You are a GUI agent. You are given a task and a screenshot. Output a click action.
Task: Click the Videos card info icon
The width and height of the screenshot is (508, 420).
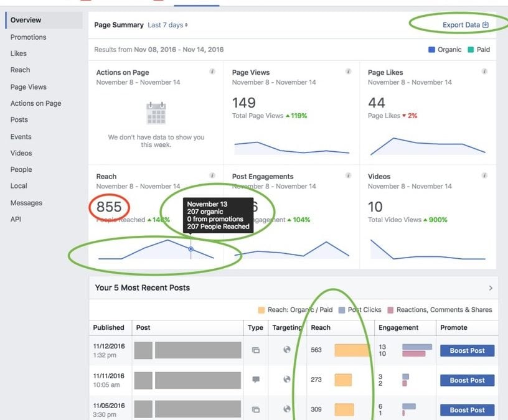click(x=485, y=175)
